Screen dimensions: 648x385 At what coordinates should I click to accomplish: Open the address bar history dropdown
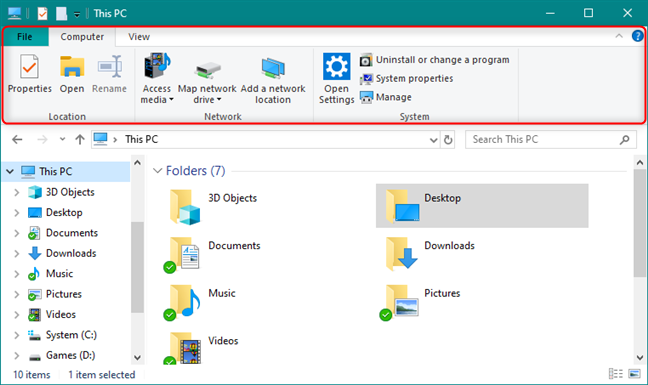(x=434, y=140)
